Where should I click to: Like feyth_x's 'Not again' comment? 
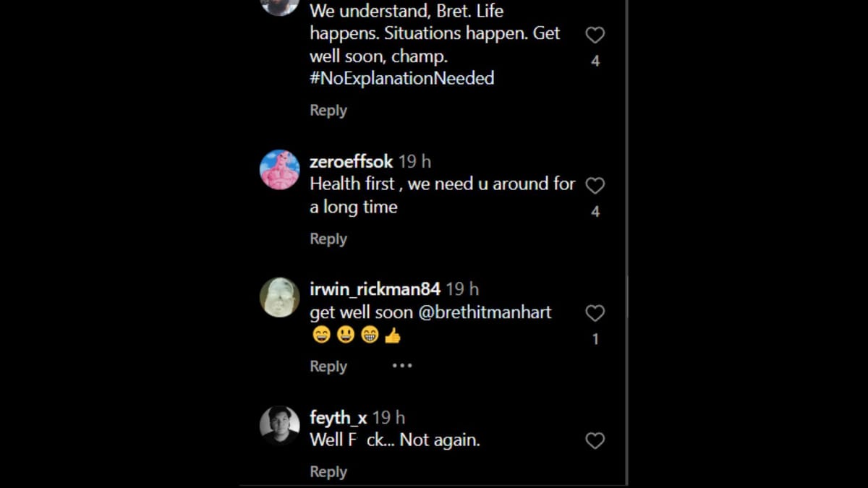point(595,441)
